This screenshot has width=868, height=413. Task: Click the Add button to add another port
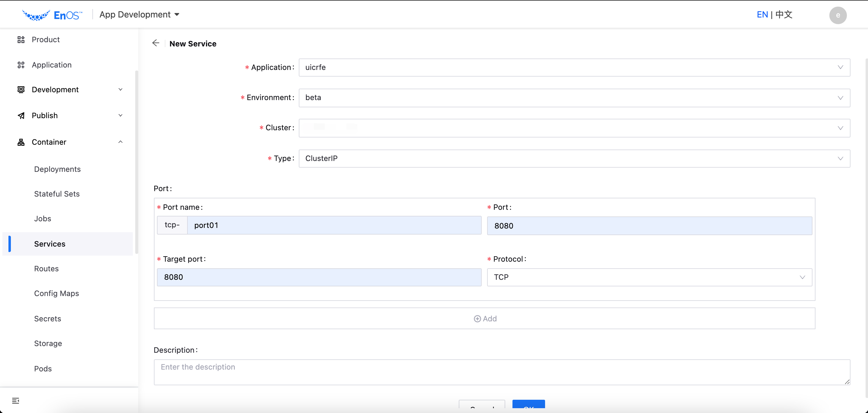(x=485, y=318)
